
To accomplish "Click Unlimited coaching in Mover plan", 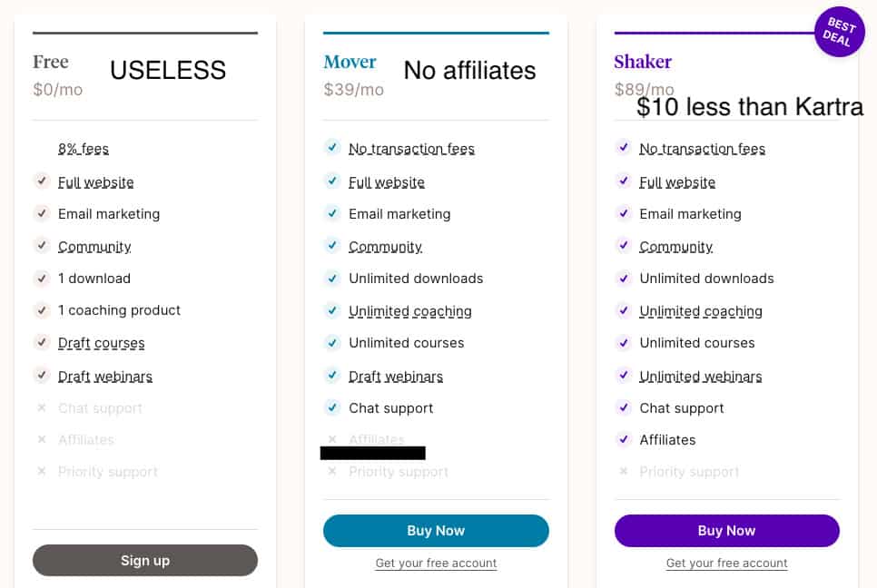I will click(x=410, y=311).
